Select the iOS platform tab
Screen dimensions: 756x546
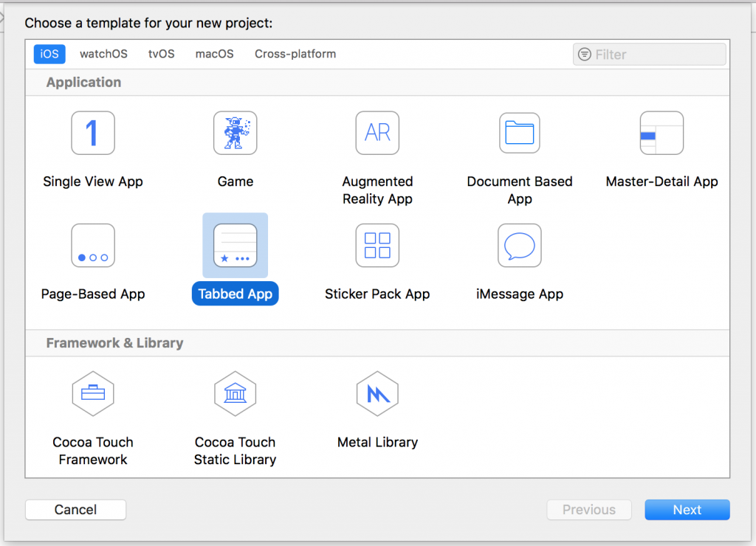[49, 54]
